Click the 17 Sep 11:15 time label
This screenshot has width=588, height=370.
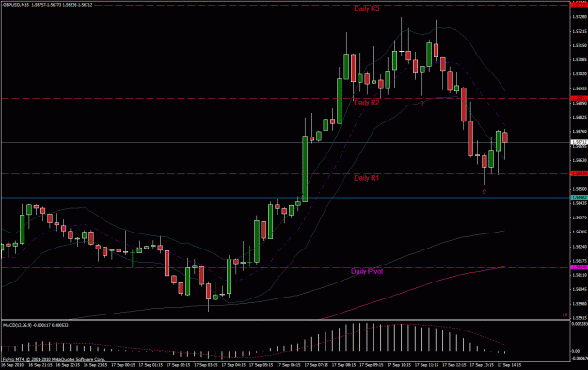tap(427, 364)
